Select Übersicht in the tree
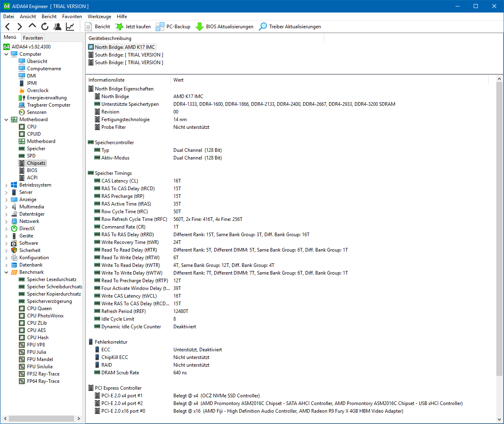This screenshot has height=424, width=504. pos(37,61)
